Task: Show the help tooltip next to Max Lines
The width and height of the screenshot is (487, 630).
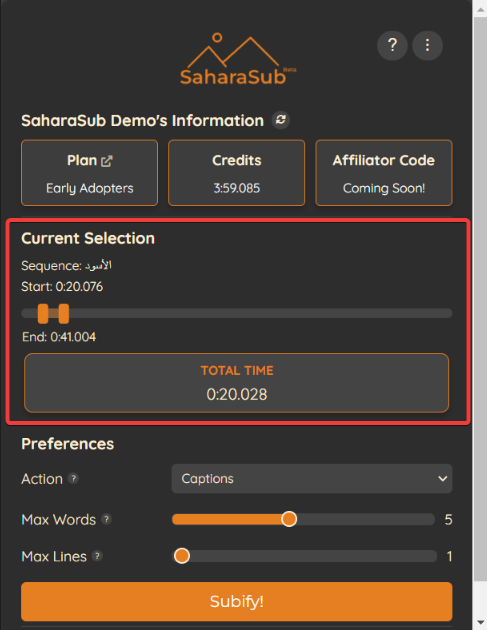Action: [97, 556]
